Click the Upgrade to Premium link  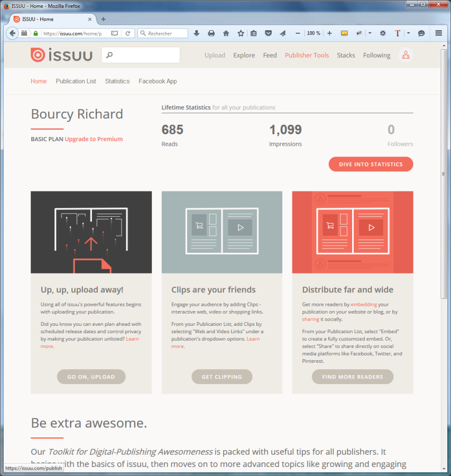94,139
